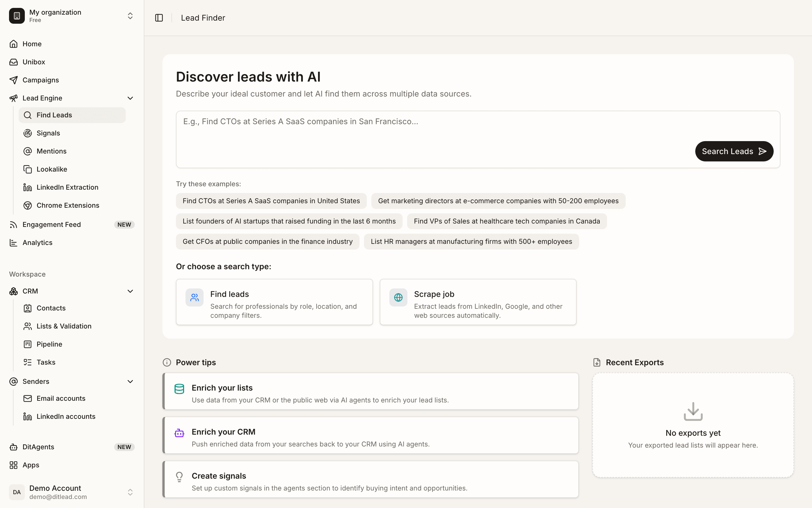Click the demo@ditlead.com email text

coord(58,497)
